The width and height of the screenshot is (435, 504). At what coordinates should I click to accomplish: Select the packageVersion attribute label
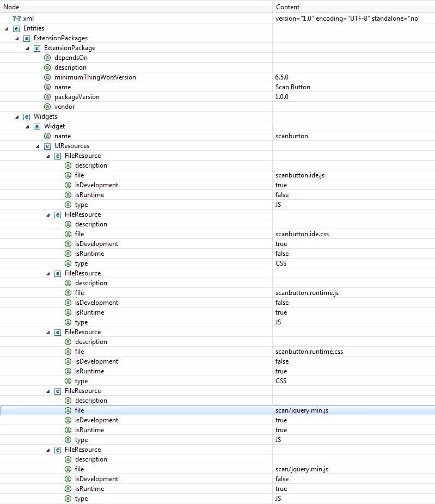[77, 97]
